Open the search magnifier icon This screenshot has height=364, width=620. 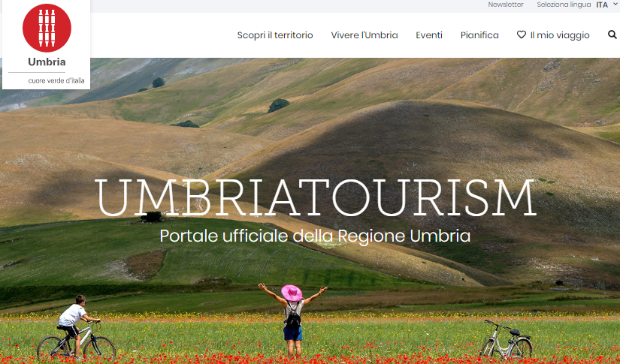tap(612, 35)
